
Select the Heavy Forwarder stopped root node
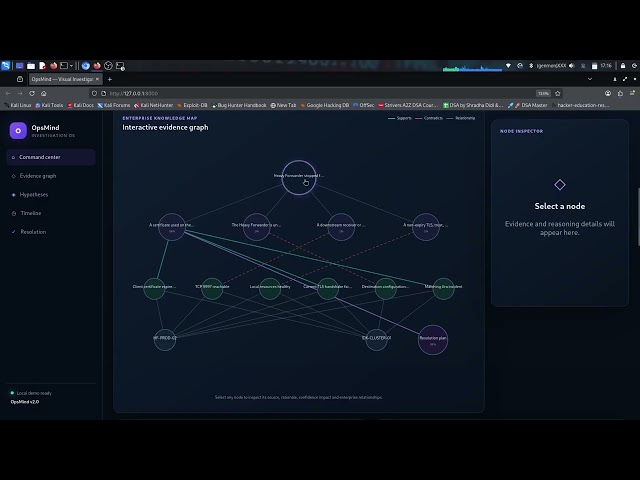(x=299, y=178)
